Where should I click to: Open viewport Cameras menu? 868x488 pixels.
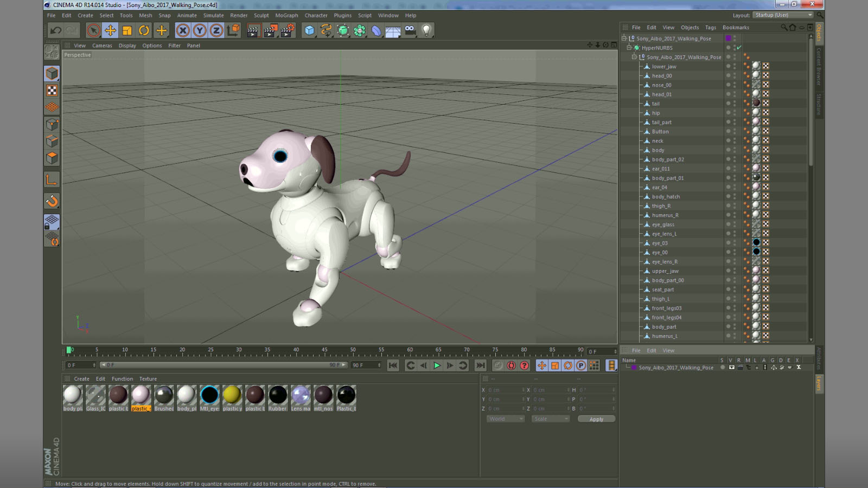point(102,46)
